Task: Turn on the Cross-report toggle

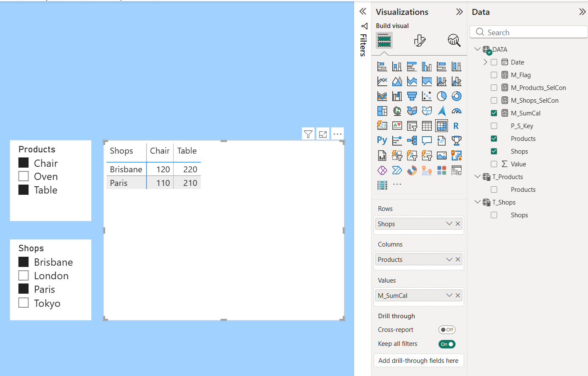Action: tap(447, 330)
